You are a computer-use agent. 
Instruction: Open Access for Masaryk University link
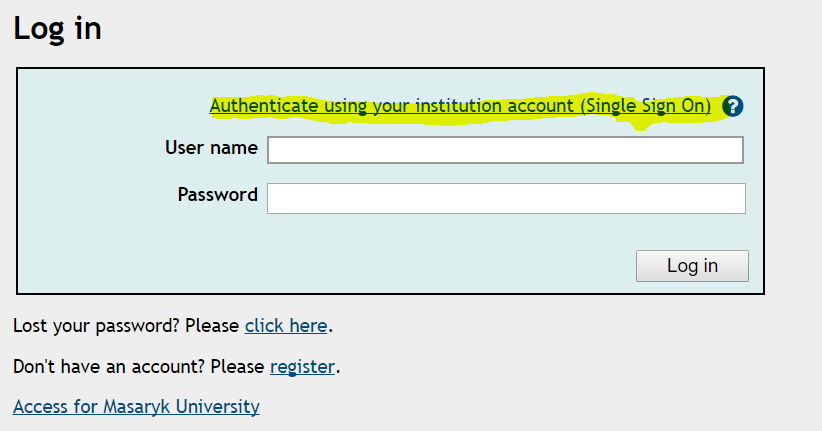pyautogui.click(x=136, y=407)
